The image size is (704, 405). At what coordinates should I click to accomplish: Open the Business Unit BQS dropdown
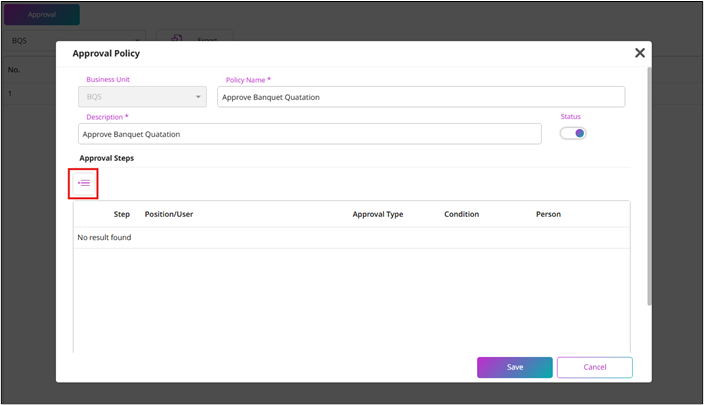[142, 97]
